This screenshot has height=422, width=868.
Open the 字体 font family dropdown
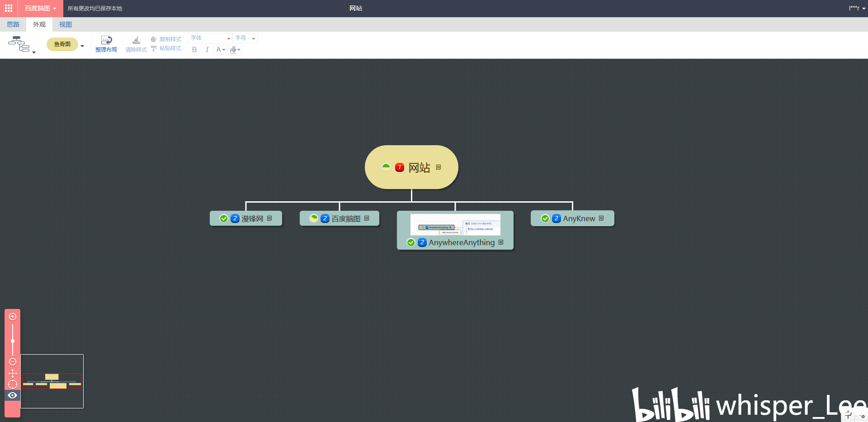(x=210, y=38)
